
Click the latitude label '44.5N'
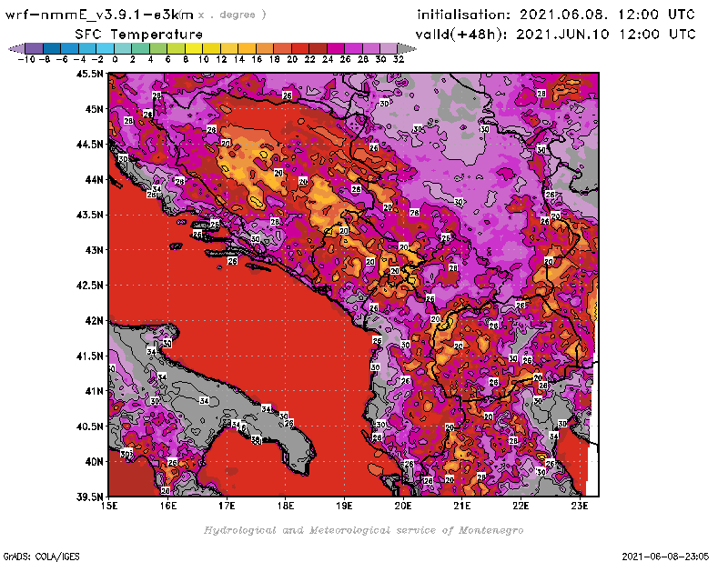pos(89,145)
